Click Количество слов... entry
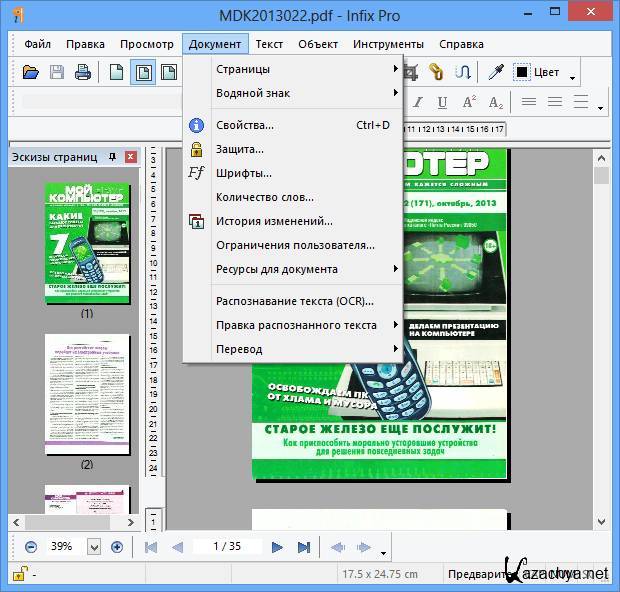The width and height of the screenshot is (620, 592). click(265, 197)
